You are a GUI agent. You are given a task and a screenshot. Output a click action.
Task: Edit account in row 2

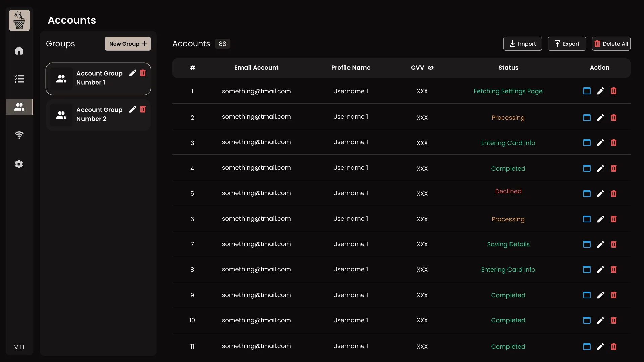click(600, 118)
